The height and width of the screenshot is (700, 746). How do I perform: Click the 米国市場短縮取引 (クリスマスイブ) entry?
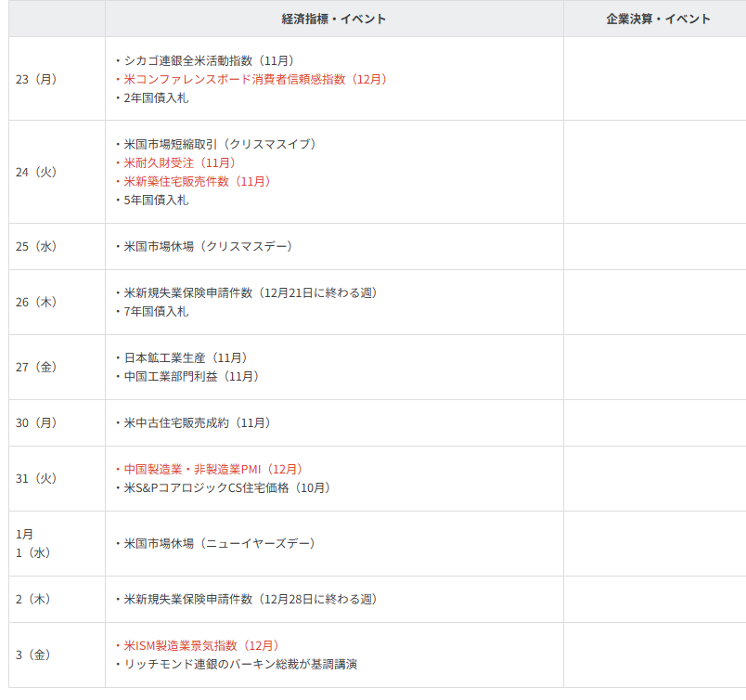click(x=221, y=144)
